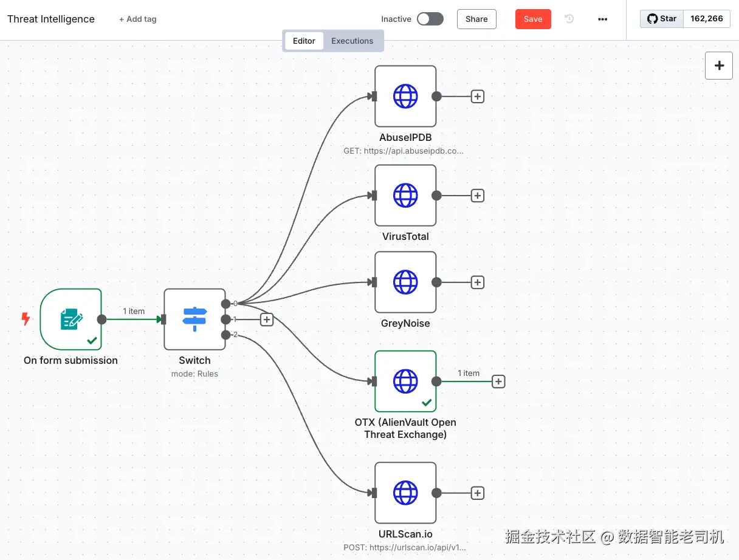The image size is (739, 560).
Task: Click the Switch output 0 connector
Action: 226,303
